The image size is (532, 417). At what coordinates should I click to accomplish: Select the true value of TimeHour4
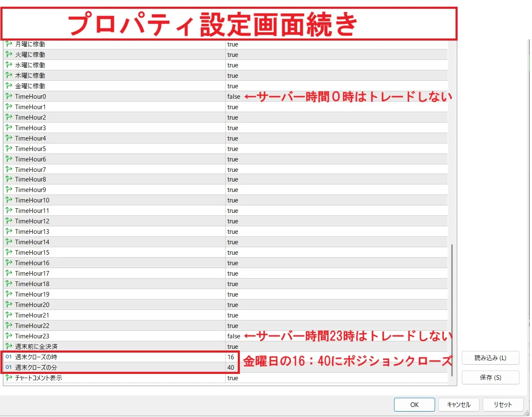pos(233,138)
